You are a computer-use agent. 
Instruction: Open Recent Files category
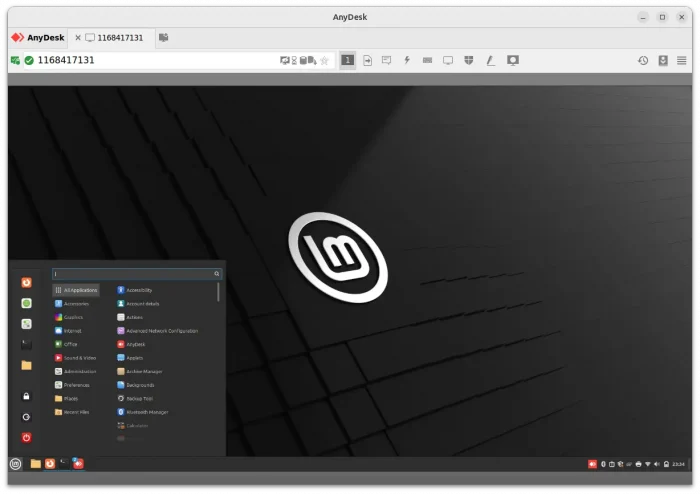(71, 412)
